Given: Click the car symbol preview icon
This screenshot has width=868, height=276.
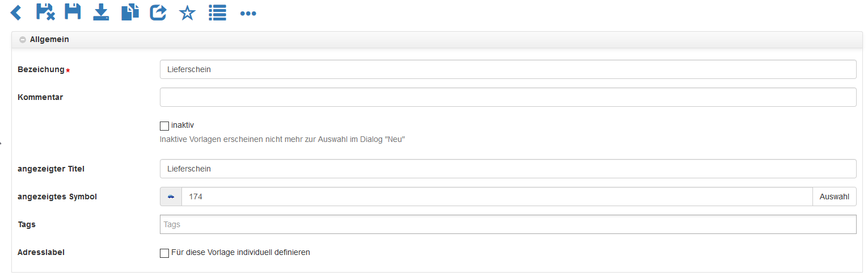Looking at the screenshot, I should click(171, 196).
